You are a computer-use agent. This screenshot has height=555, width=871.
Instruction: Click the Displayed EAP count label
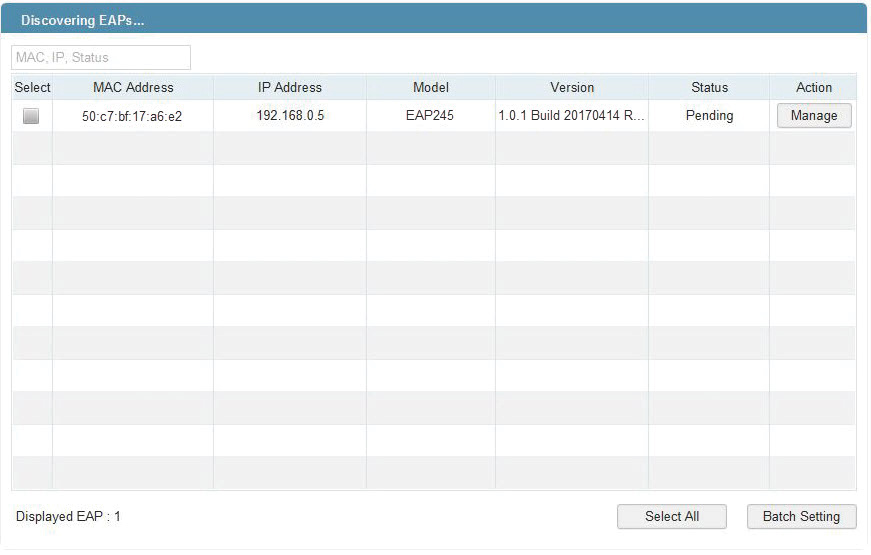coord(68,517)
